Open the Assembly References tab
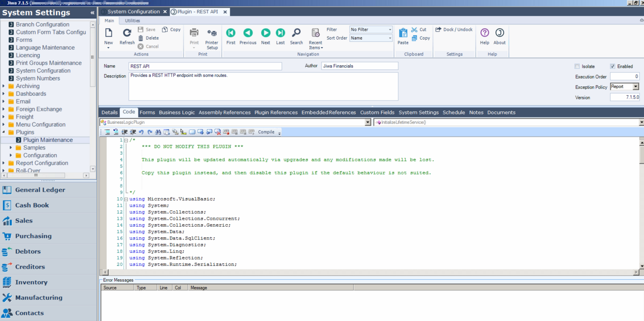 pos(224,112)
